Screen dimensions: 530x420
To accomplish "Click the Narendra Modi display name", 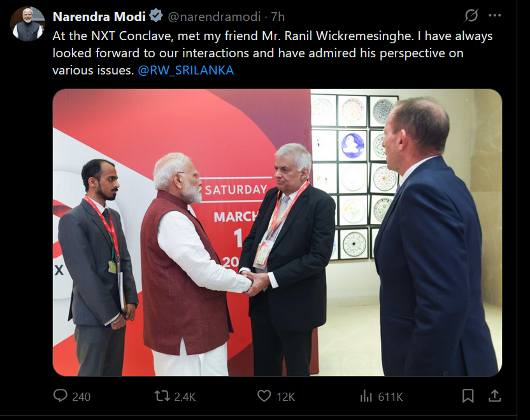I will 99,16.
